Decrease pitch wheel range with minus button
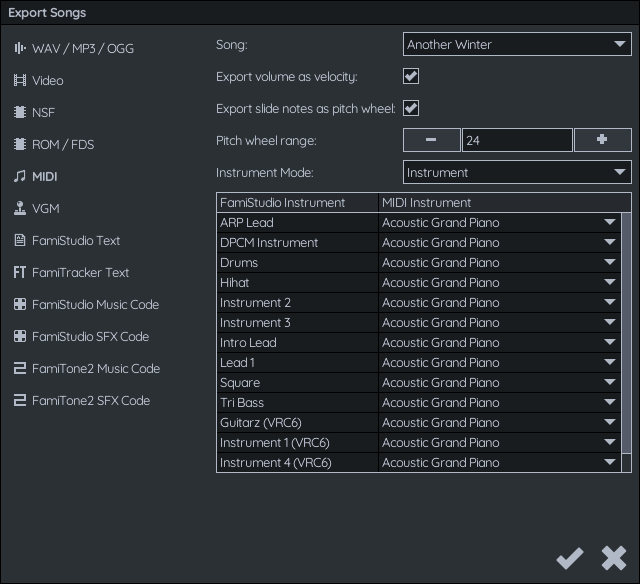 click(x=431, y=140)
